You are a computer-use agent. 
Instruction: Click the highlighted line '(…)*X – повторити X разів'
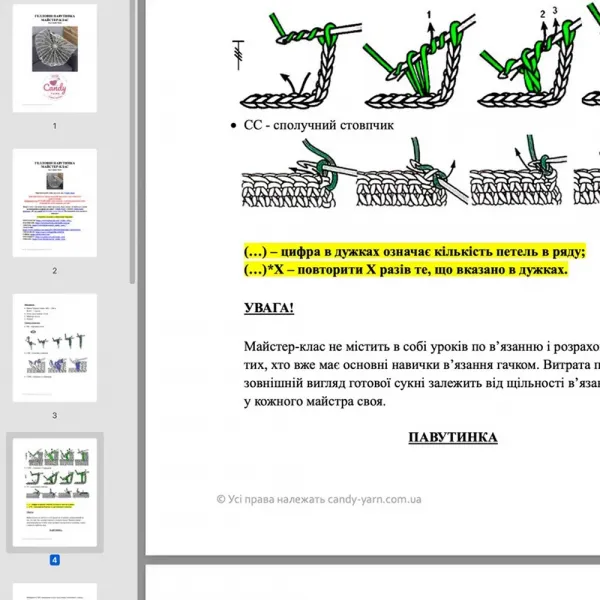pyautogui.click(x=406, y=270)
